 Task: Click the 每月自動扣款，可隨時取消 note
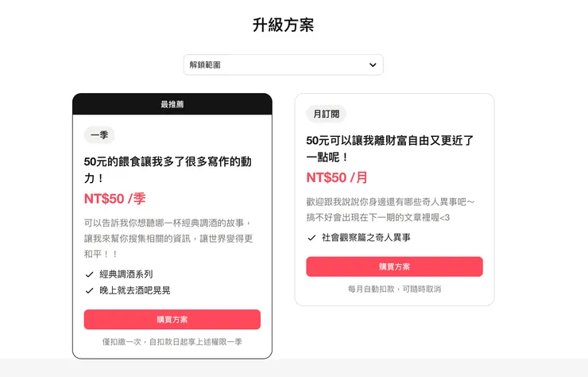pyautogui.click(x=394, y=289)
